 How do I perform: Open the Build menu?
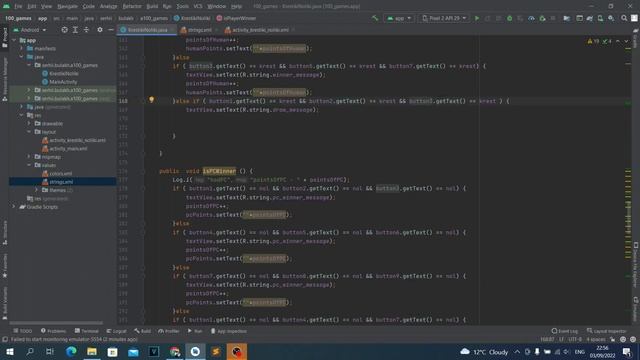click(152, 6)
